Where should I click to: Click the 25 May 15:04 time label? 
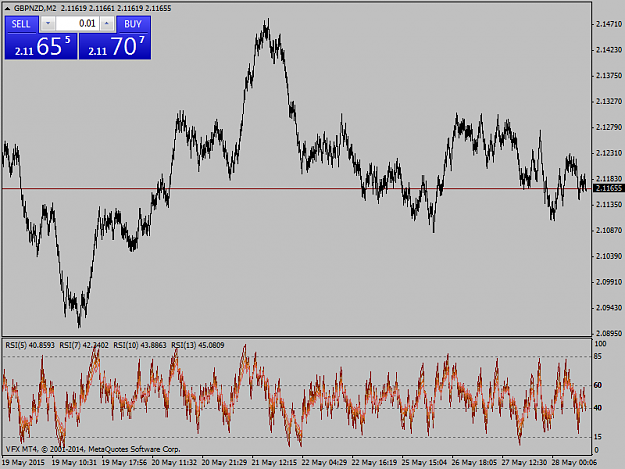424,463
